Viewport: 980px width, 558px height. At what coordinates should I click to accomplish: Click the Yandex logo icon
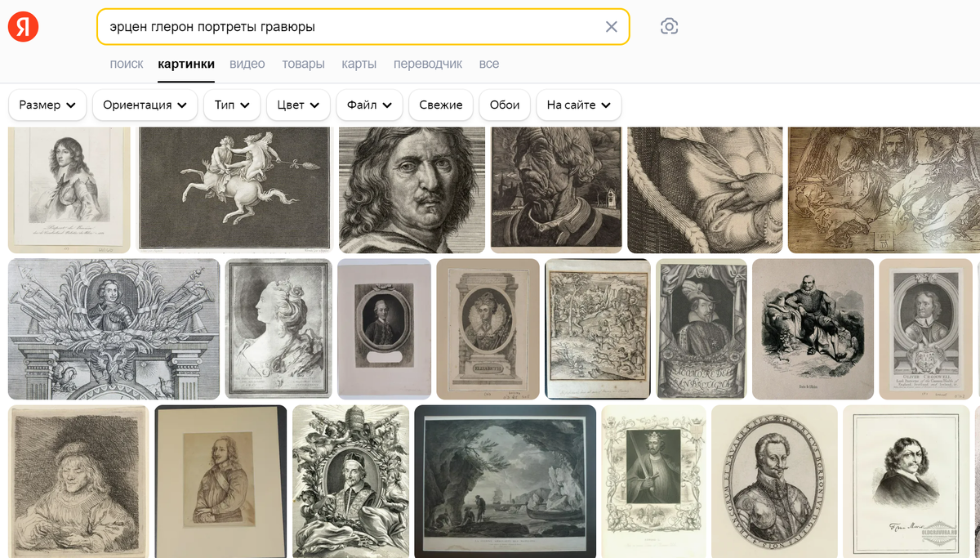24,27
